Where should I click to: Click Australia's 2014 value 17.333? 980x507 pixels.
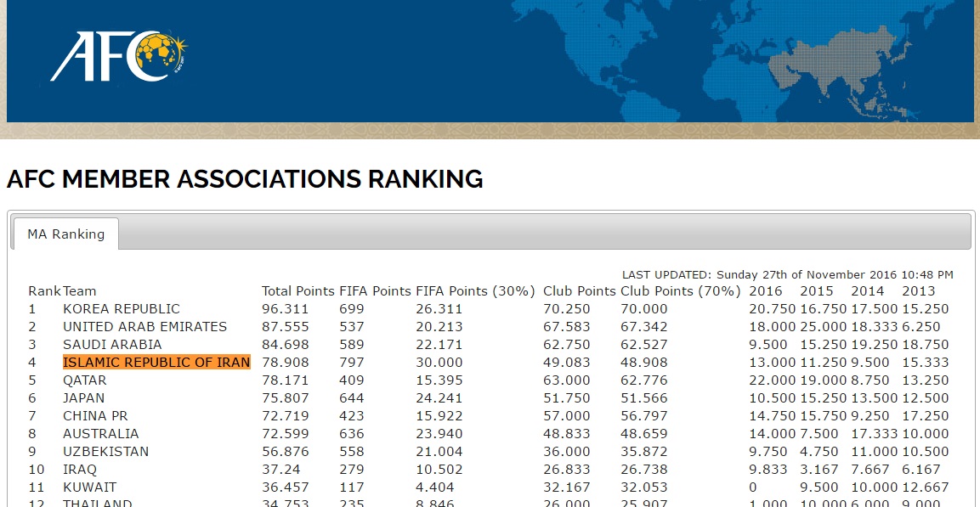pos(875,433)
